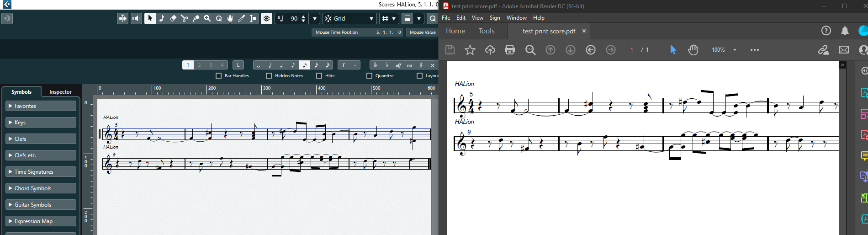Toggle the layer diamond button in toolbar
The image size is (868, 235).
(x=266, y=18)
